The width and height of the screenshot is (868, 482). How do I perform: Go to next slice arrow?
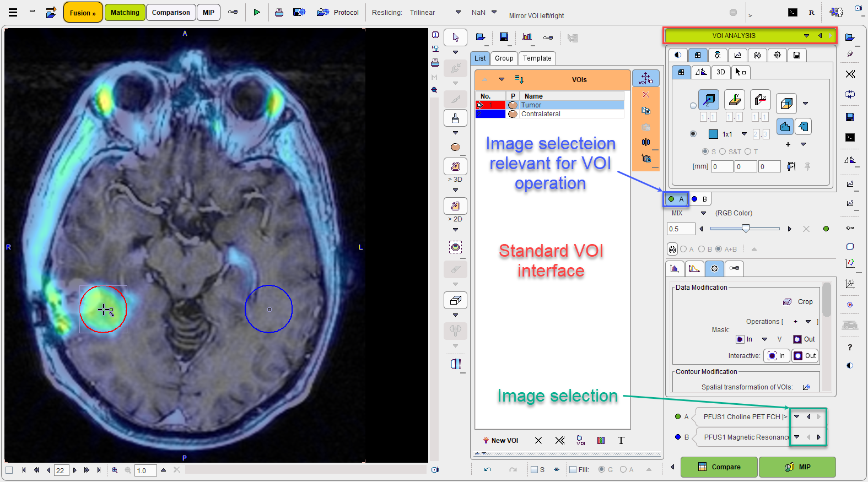tap(75, 470)
